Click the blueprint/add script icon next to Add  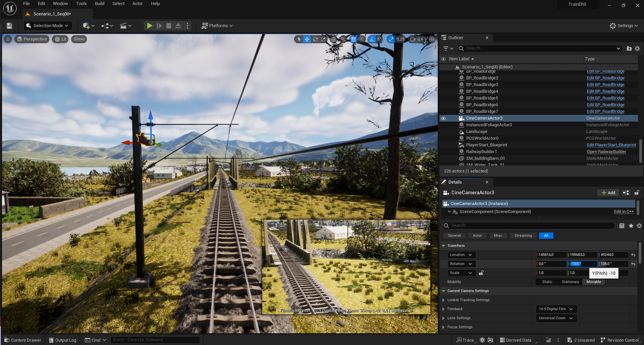pyautogui.click(x=626, y=193)
